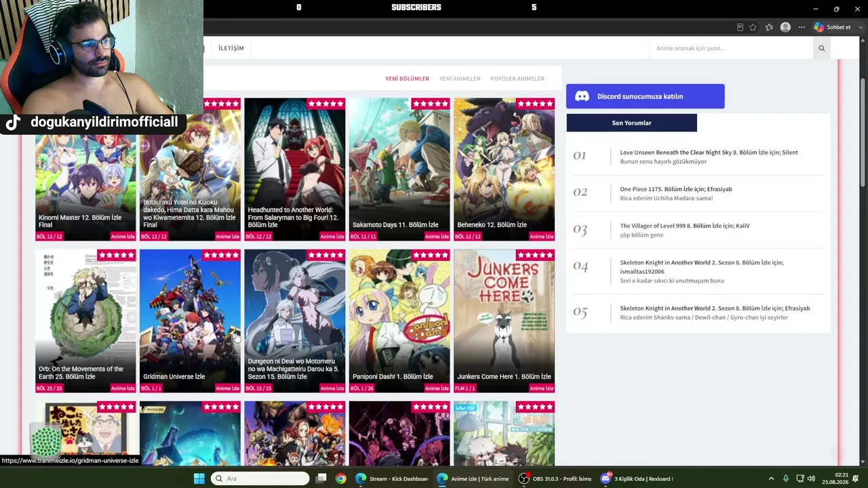Open network settings icon in system tray

tap(800, 479)
